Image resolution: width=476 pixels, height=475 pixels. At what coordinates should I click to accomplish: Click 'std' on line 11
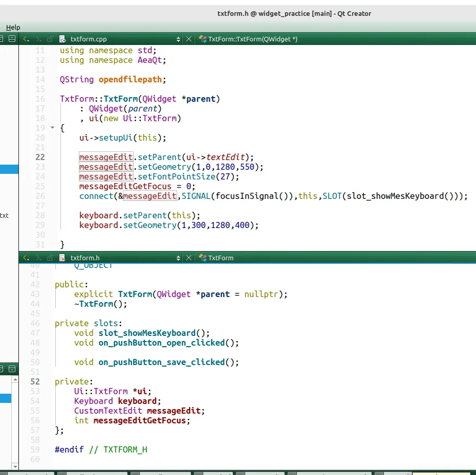pyautogui.click(x=145, y=50)
